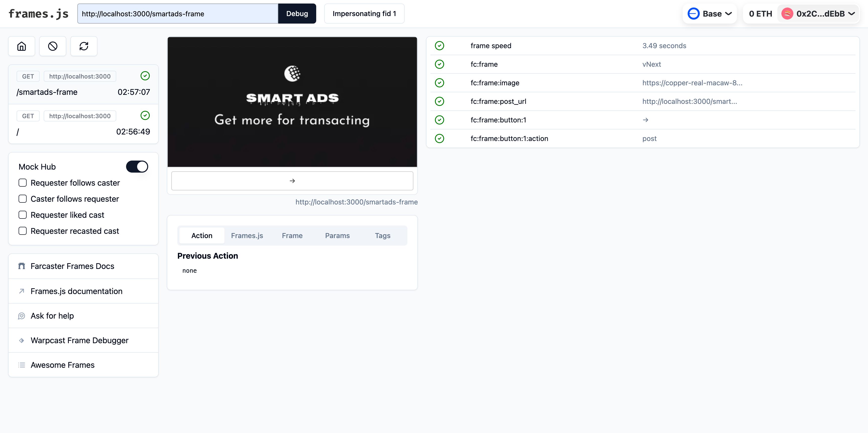Select the / request entry at 02:56:49
The height and width of the screenshot is (433, 868).
(83, 124)
